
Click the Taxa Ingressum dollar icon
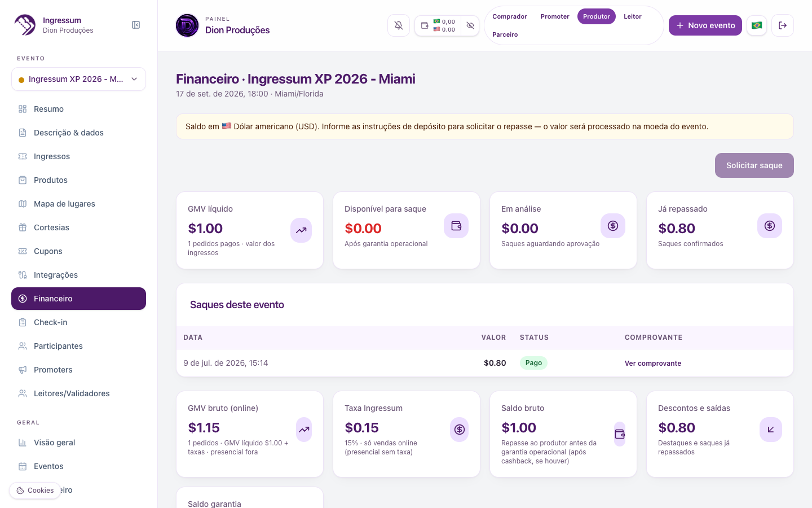coord(460,430)
